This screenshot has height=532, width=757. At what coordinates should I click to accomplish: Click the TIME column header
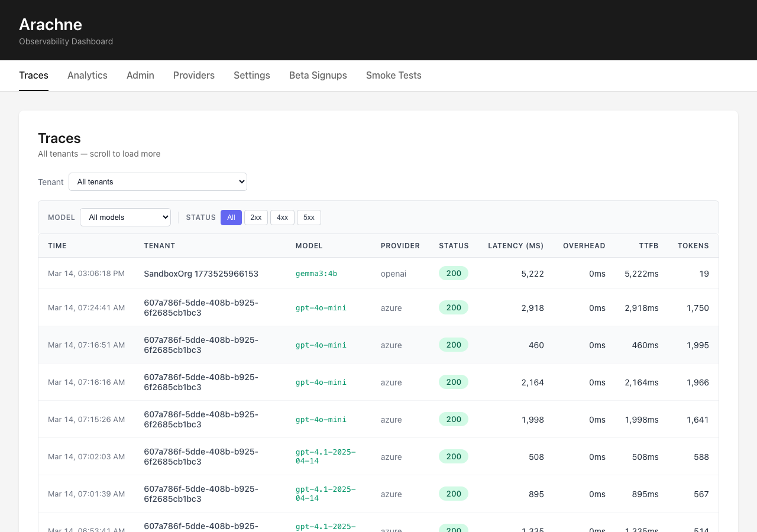click(x=57, y=245)
